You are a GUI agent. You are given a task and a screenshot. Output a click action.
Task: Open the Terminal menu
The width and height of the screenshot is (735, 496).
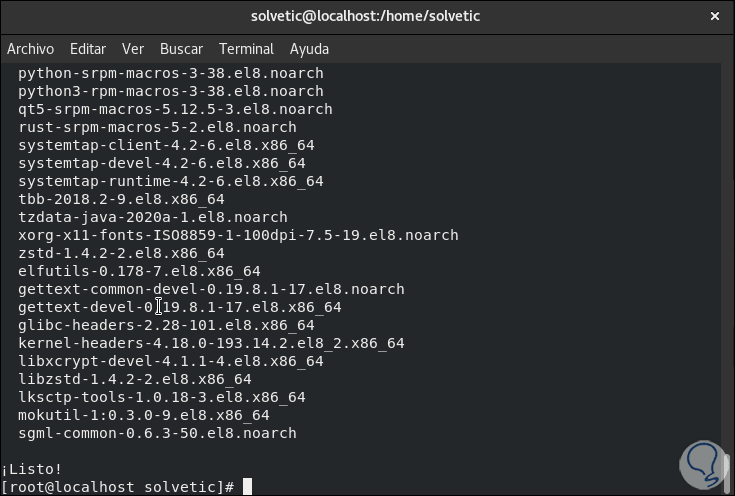[246, 49]
